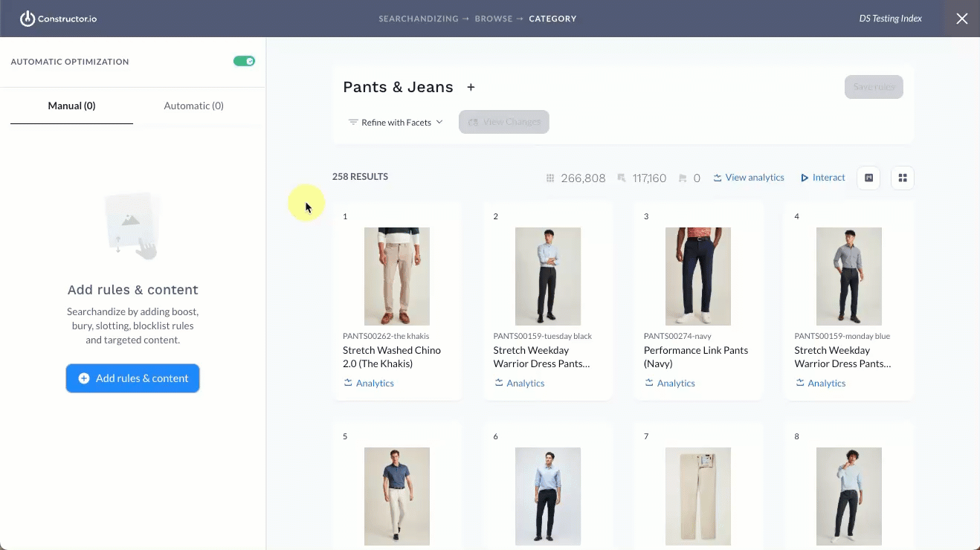This screenshot has height=550, width=980.
Task: Click product 8 thumbnail image
Action: pos(849,496)
